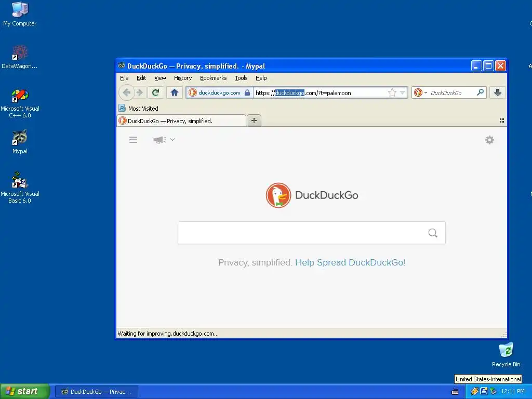Open a new tab with the plus button

254,121
